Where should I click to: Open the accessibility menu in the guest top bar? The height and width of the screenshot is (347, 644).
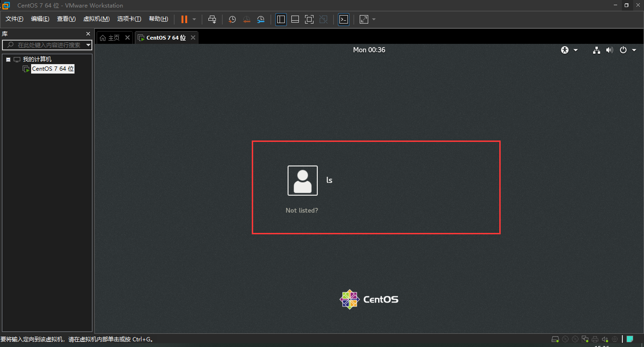pyautogui.click(x=565, y=50)
